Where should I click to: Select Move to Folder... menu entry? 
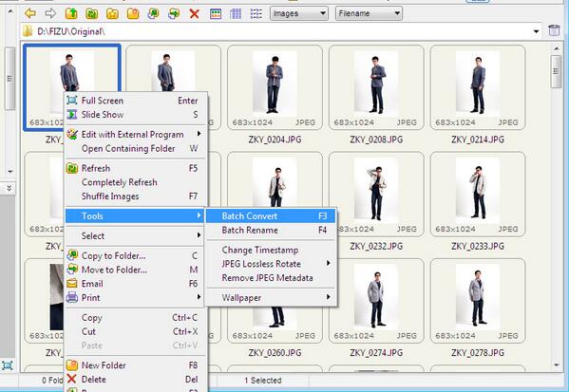coord(136,270)
